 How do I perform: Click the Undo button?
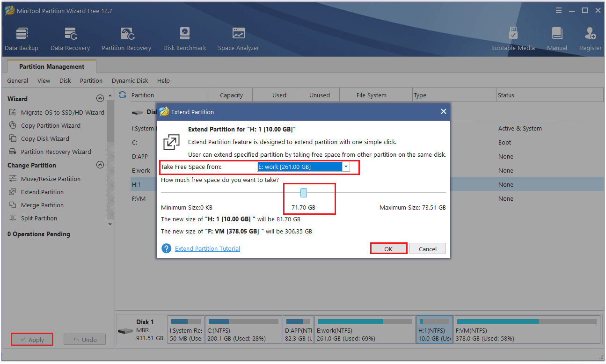point(84,340)
